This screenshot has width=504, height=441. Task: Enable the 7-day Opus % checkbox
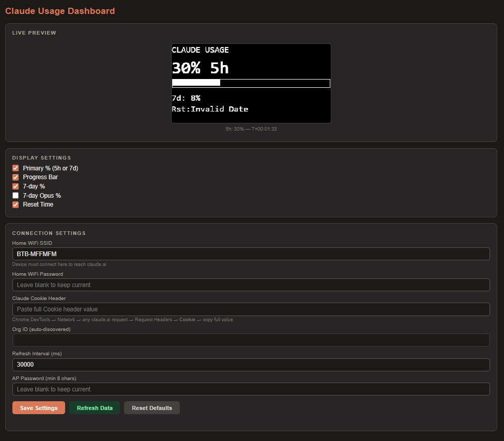click(x=16, y=195)
